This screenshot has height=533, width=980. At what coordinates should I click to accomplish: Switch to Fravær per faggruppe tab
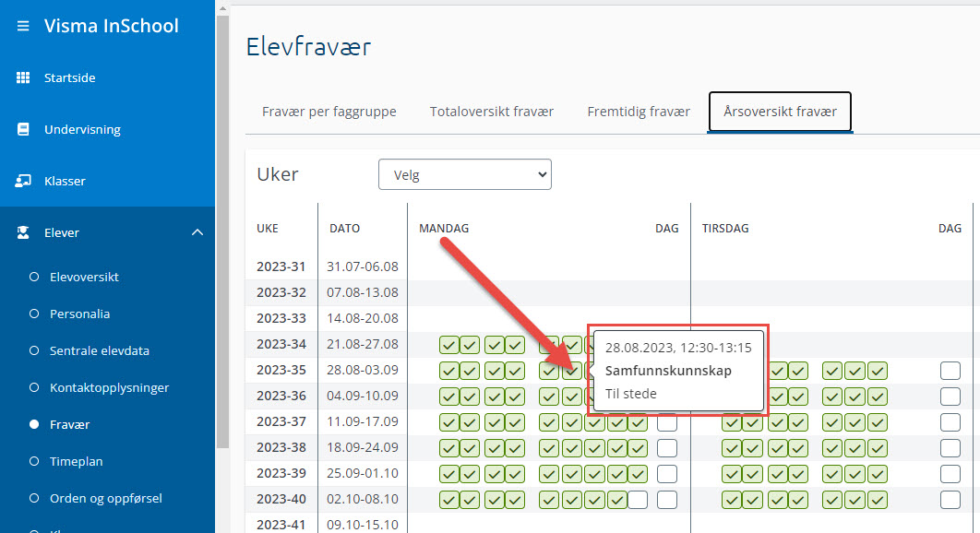pyautogui.click(x=329, y=112)
